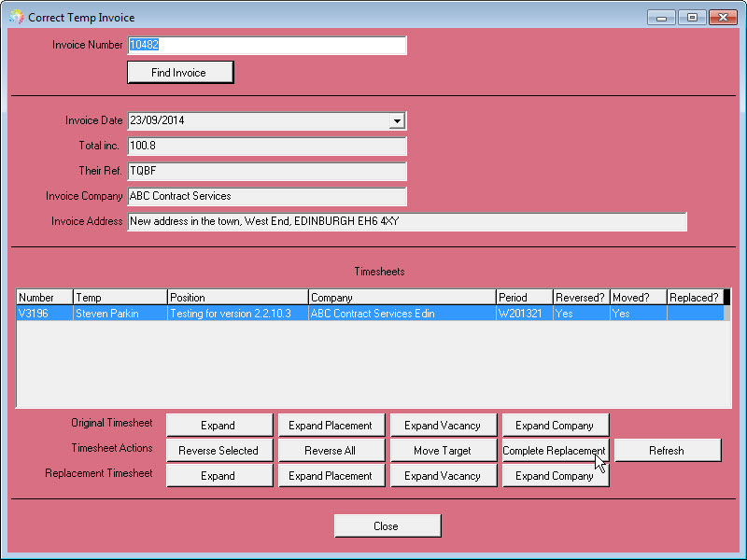Viewport: 747px width, 560px height.
Task: Click Expand Vacancy for Replacement Timesheet
Action: pos(443,476)
